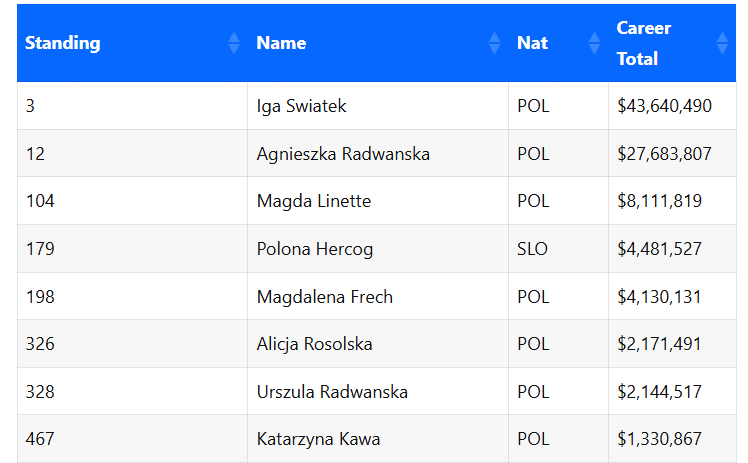The height and width of the screenshot is (463, 748).
Task: Click the Polona Hercog name cell
Action: coord(315,249)
